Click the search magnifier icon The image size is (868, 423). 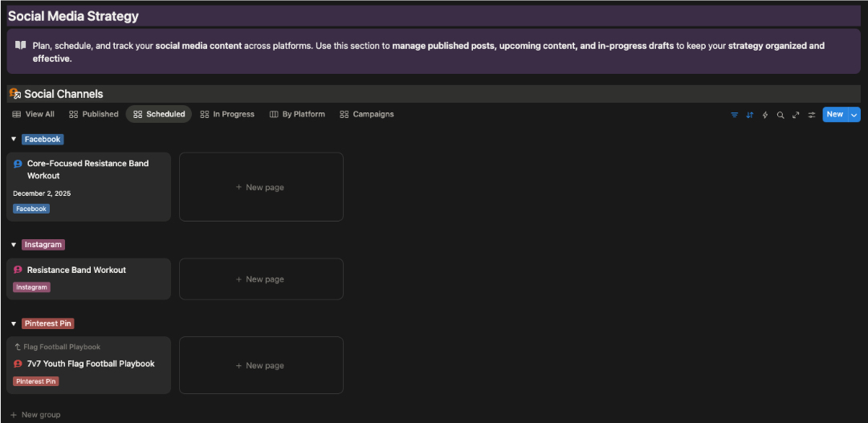pyautogui.click(x=780, y=115)
